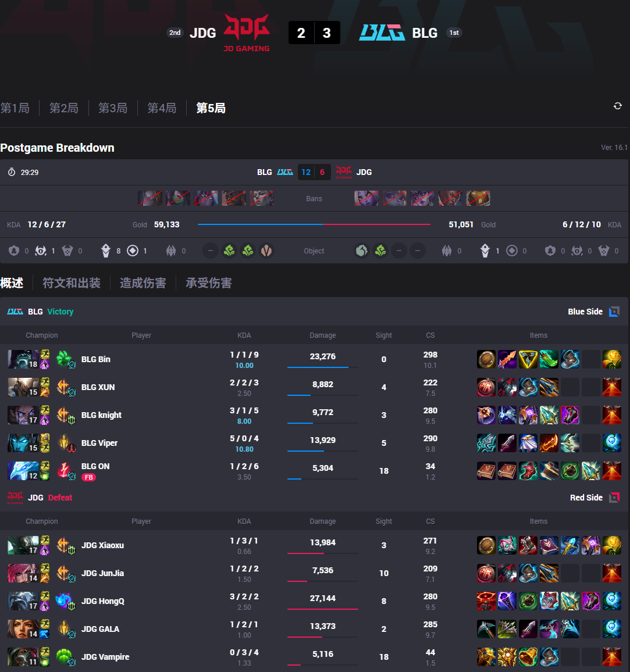Image resolution: width=630 pixels, height=672 pixels.
Task: Click JDG HongQ's champion portrait
Action: 23,601
